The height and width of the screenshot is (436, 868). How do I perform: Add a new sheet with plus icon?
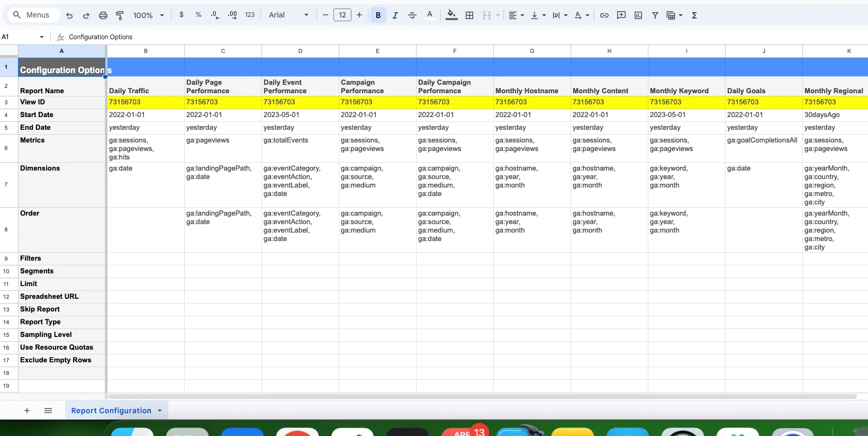pyautogui.click(x=27, y=411)
